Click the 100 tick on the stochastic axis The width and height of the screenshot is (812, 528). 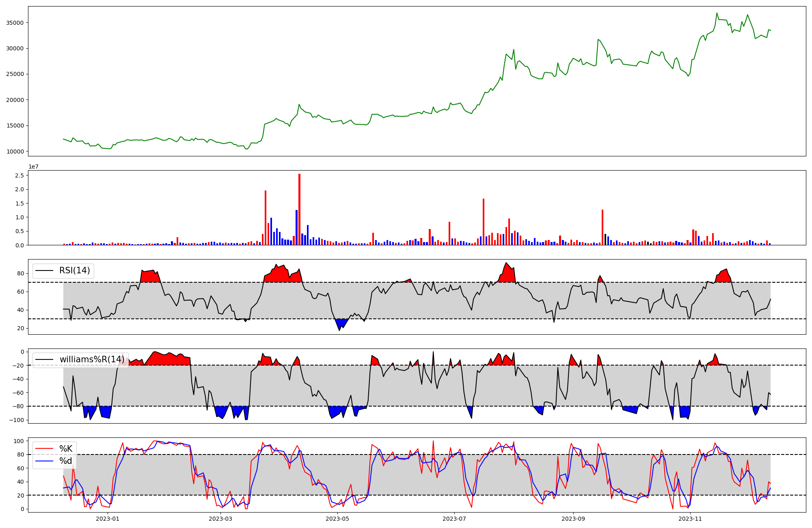pyautogui.click(x=19, y=441)
